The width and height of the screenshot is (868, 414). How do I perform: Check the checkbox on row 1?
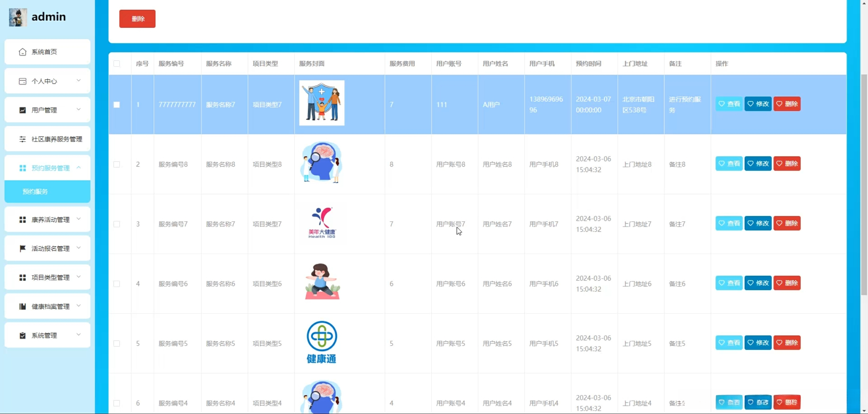[x=117, y=105]
